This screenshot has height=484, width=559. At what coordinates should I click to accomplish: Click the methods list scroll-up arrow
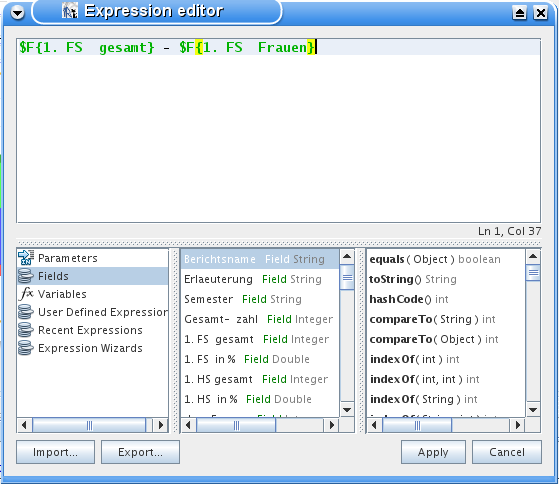point(533,256)
